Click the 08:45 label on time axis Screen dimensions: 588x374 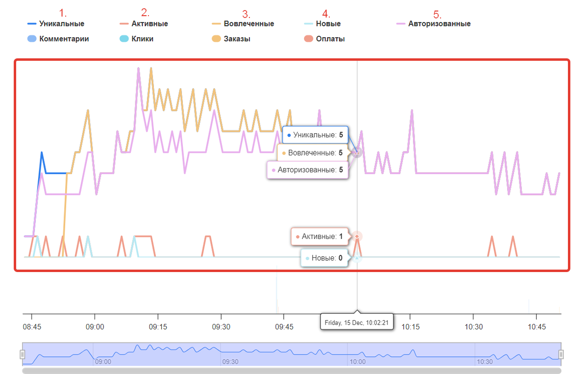click(32, 326)
